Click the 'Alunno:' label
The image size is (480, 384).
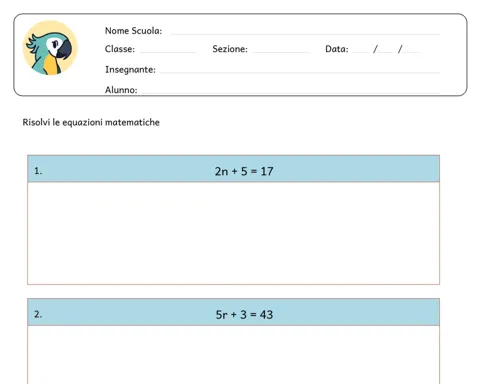tap(121, 90)
